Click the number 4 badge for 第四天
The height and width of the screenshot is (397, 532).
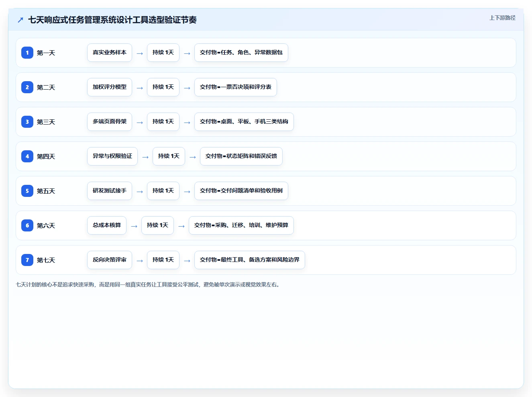27,156
